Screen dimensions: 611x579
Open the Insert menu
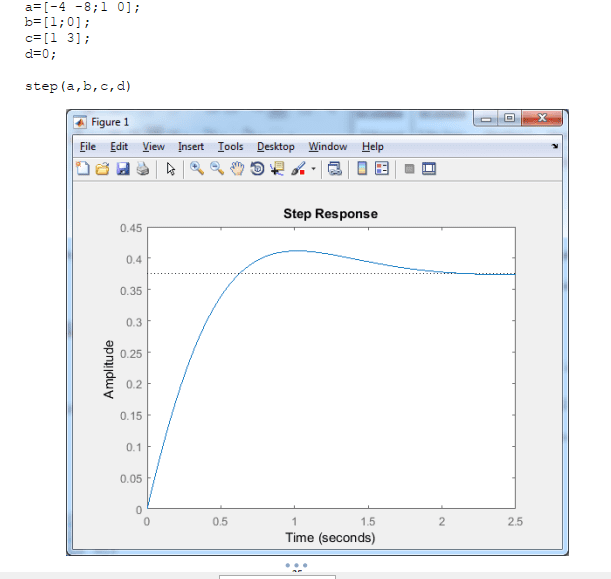191,147
